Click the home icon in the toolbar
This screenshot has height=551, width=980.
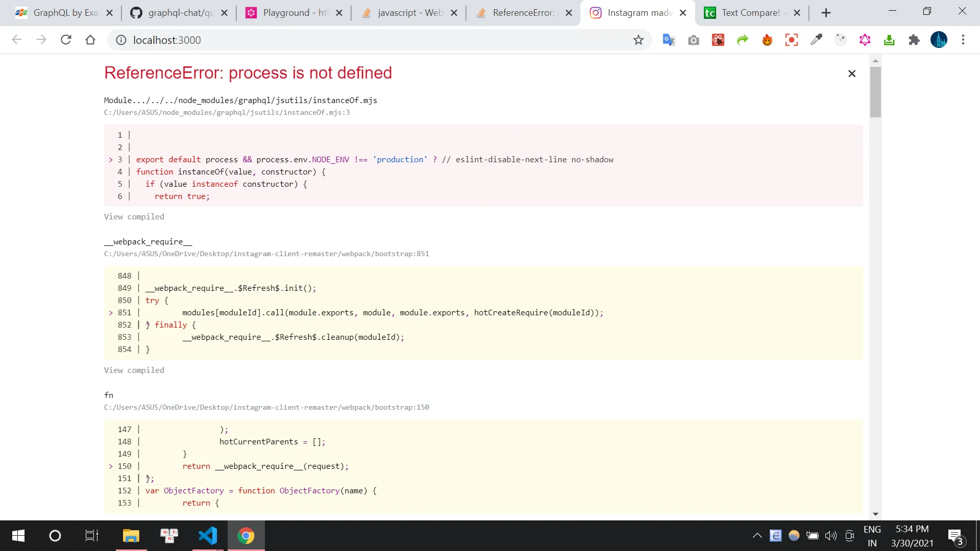(90, 40)
